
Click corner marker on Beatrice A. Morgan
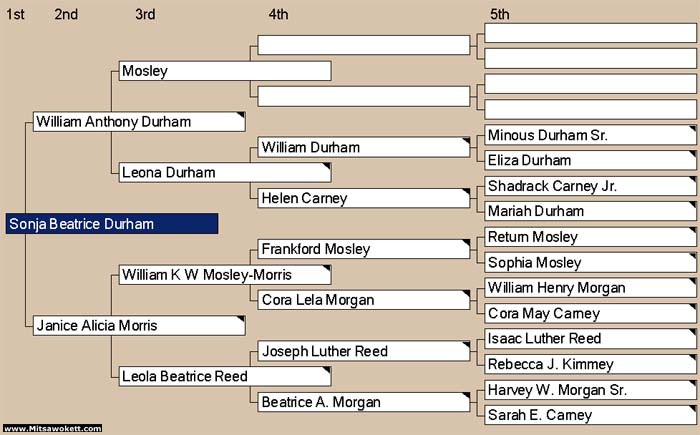pos(466,396)
